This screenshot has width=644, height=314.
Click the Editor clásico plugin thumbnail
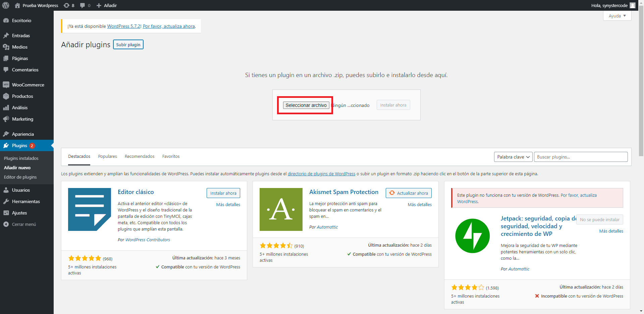coord(90,209)
